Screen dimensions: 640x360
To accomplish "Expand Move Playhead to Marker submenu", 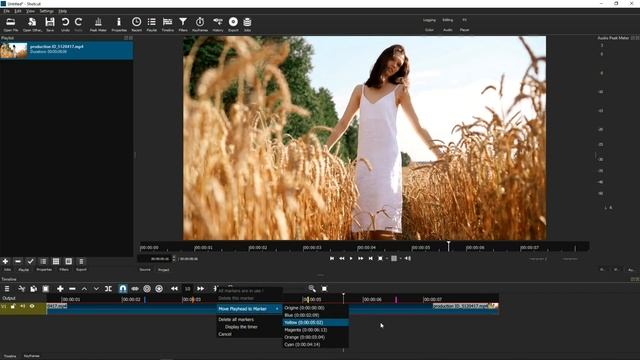I will click(x=249, y=309).
